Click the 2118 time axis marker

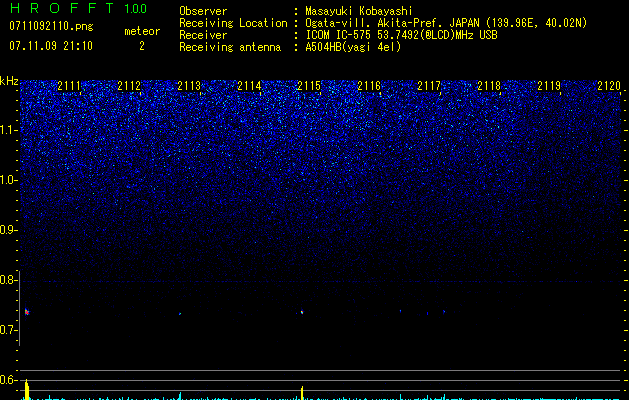click(489, 86)
